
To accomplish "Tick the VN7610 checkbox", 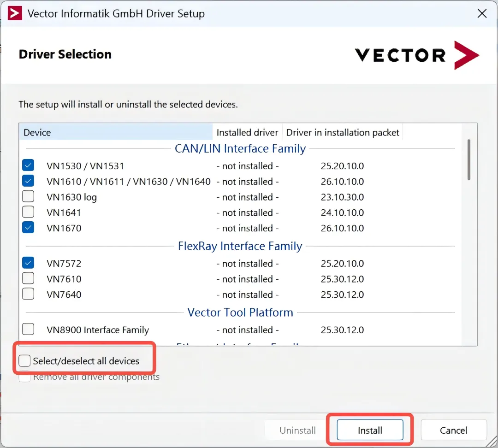I will pos(28,278).
